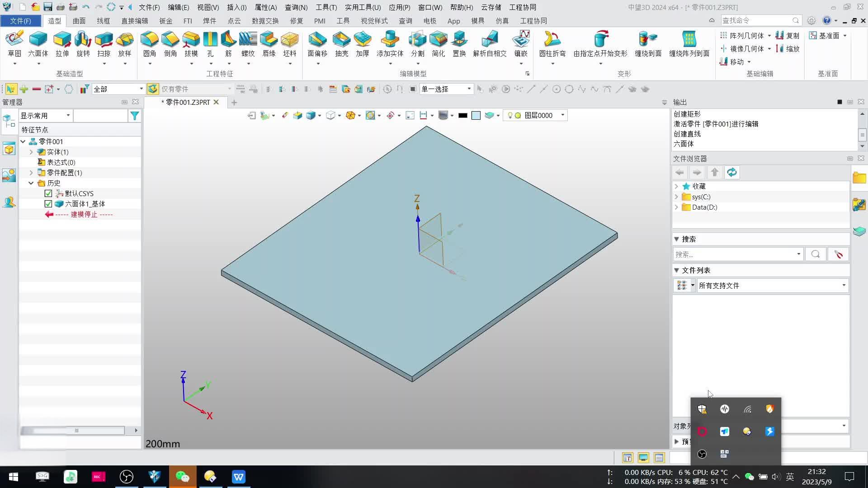868x488 pixels.
Task: Open the Windows Start menu
Action: pyautogui.click(x=14, y=477)
